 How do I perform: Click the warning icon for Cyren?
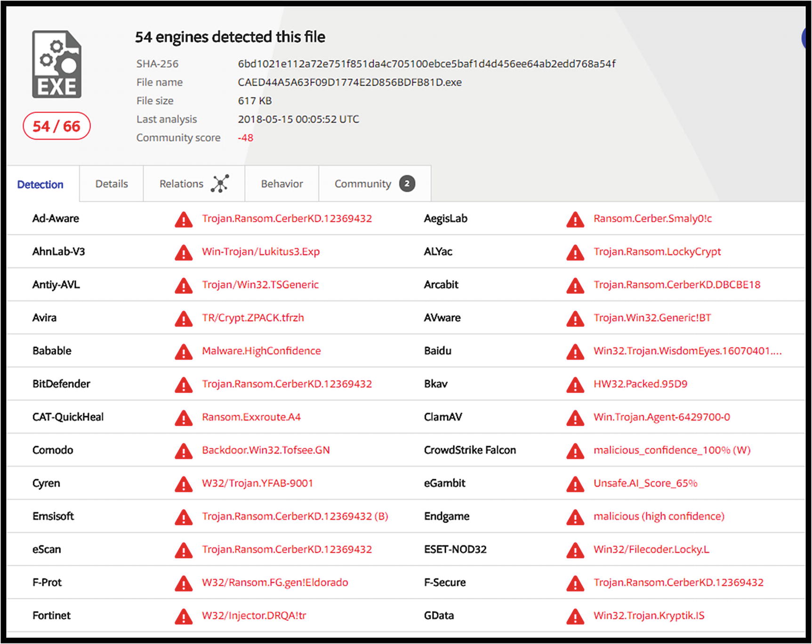184,484
